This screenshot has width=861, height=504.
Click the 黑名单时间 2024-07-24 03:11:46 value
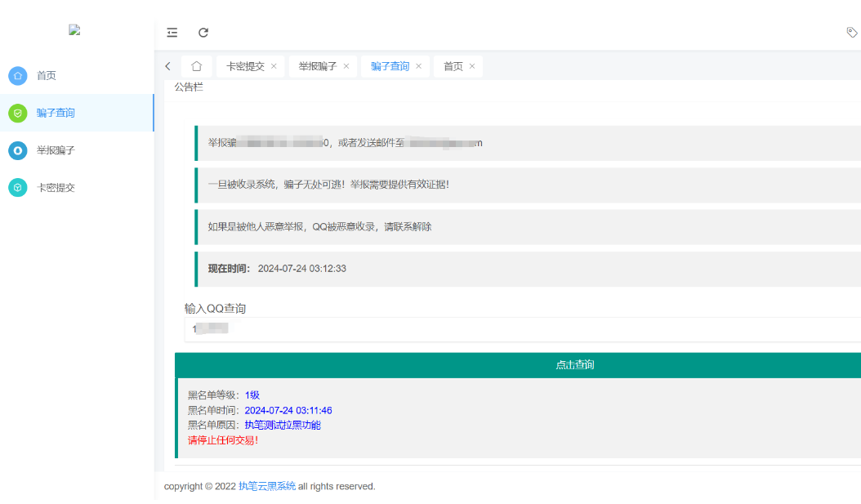tap(288, 411)
